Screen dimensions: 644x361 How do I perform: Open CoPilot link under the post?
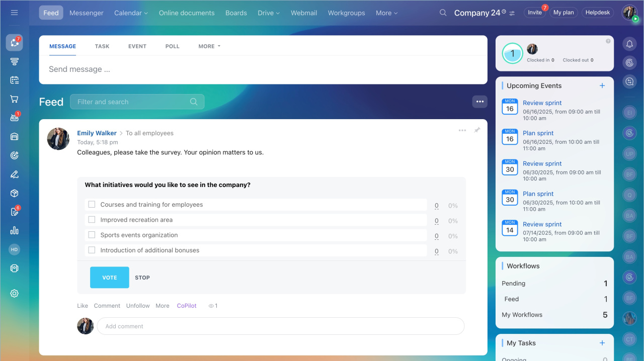[187, 306]
